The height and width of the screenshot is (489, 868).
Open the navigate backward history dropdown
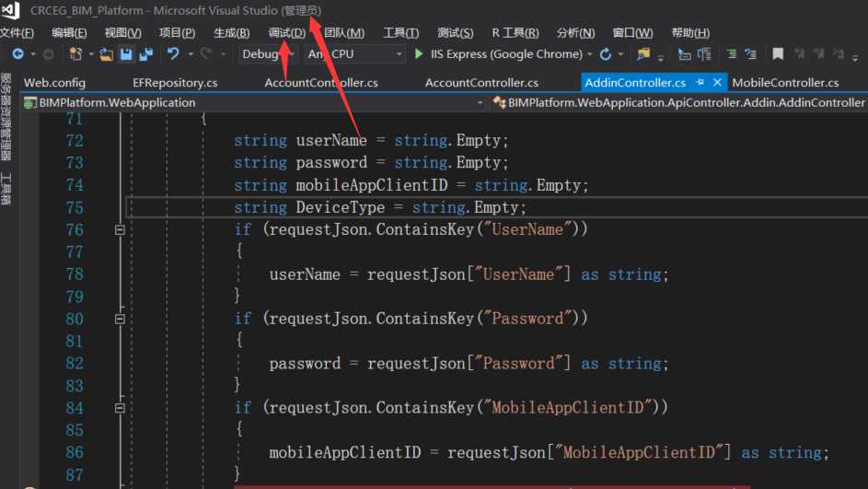[x=32, y=54]
